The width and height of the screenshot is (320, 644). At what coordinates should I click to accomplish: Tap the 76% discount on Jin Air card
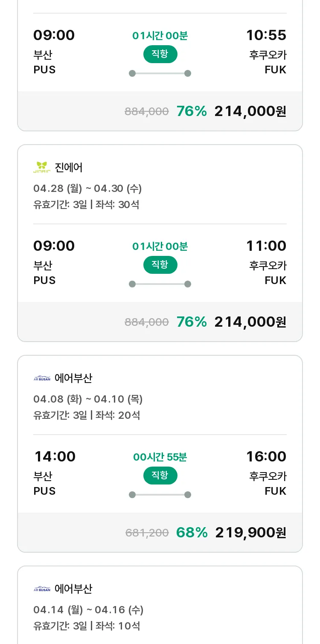192,322
